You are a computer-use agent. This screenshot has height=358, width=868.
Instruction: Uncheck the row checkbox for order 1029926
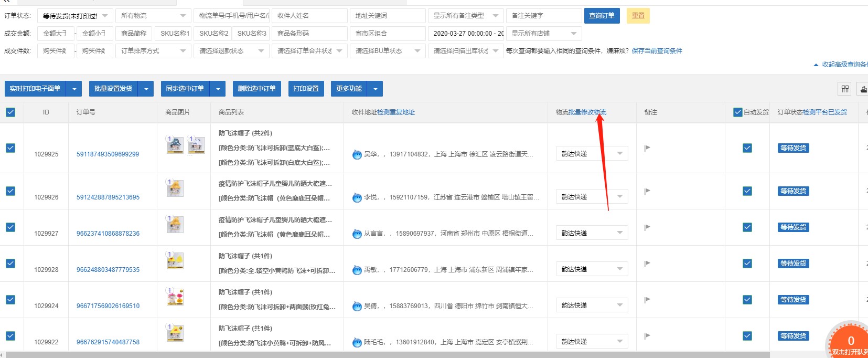(x=10, y=191)
